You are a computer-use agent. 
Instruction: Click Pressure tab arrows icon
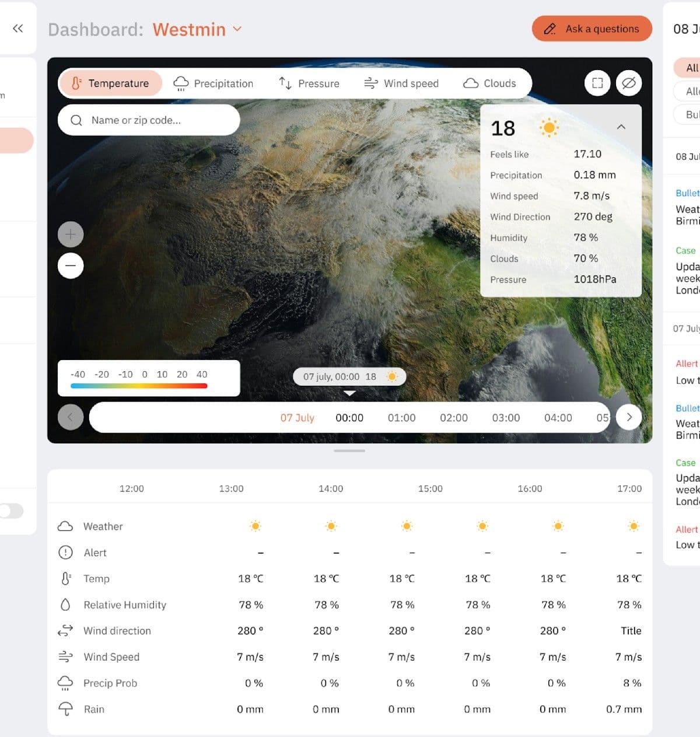coord(285,83)
